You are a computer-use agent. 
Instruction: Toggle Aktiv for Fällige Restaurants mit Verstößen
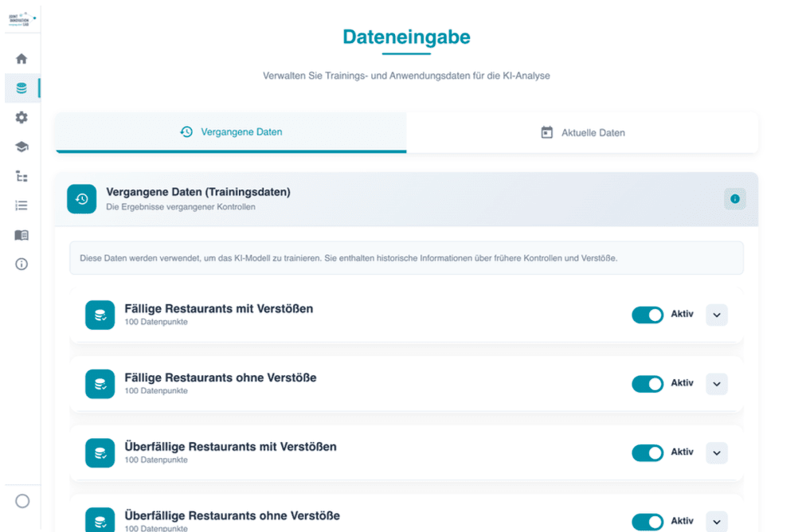[647, 315]
